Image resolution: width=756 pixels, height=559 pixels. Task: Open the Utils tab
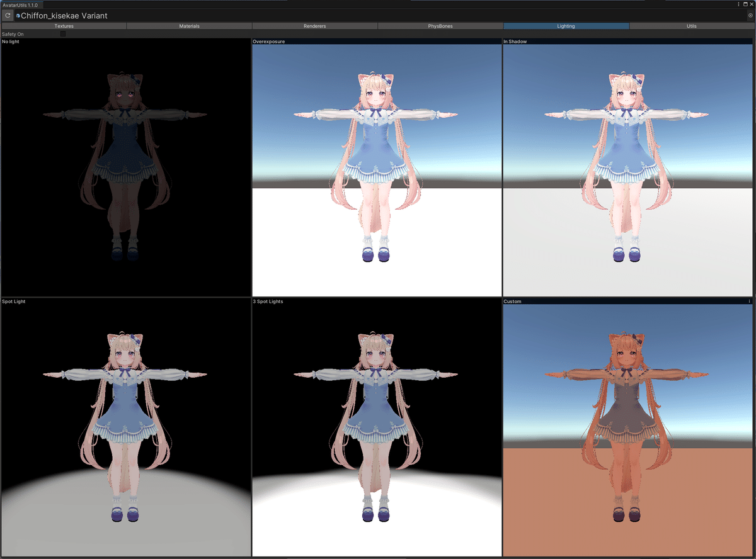692,26
